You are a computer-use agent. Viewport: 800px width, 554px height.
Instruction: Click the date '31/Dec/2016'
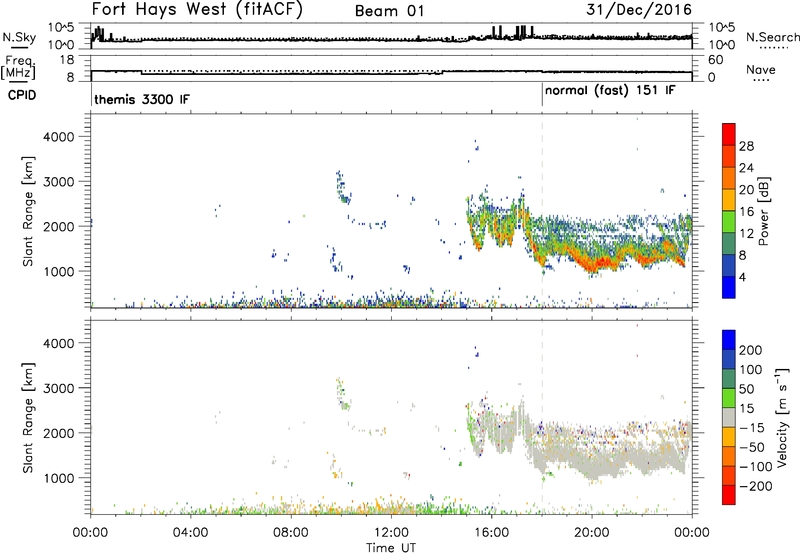tap(639, 10)
